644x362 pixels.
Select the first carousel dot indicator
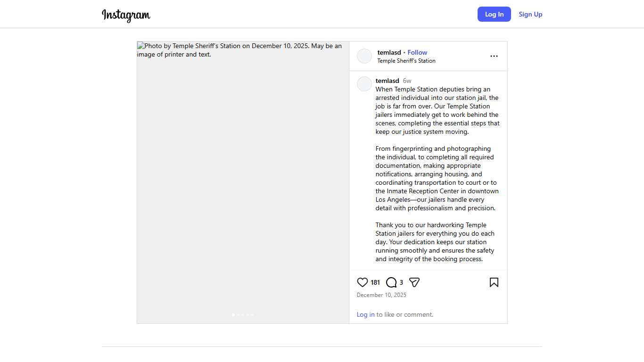coord(233,314)
